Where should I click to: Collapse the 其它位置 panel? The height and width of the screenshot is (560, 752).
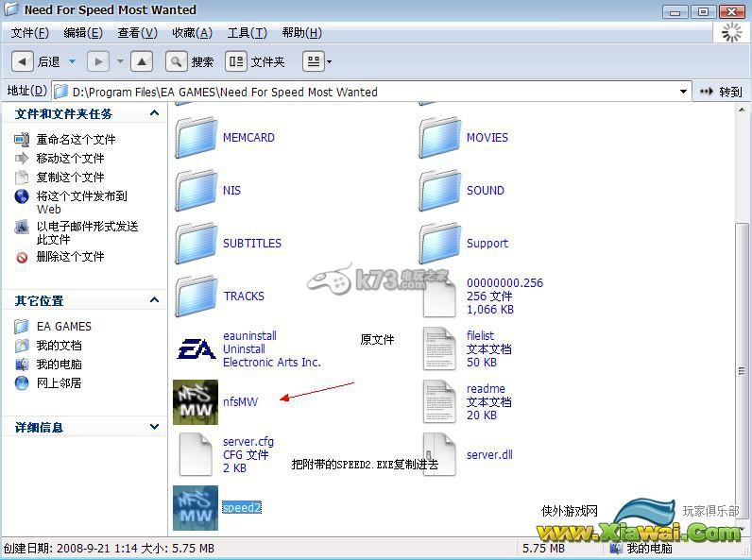pyautogui.click(x=154, y=300)
